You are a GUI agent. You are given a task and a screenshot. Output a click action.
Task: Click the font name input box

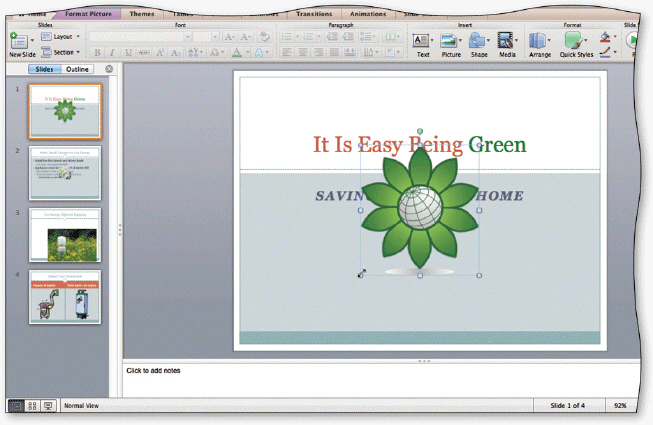coord(137,37)
